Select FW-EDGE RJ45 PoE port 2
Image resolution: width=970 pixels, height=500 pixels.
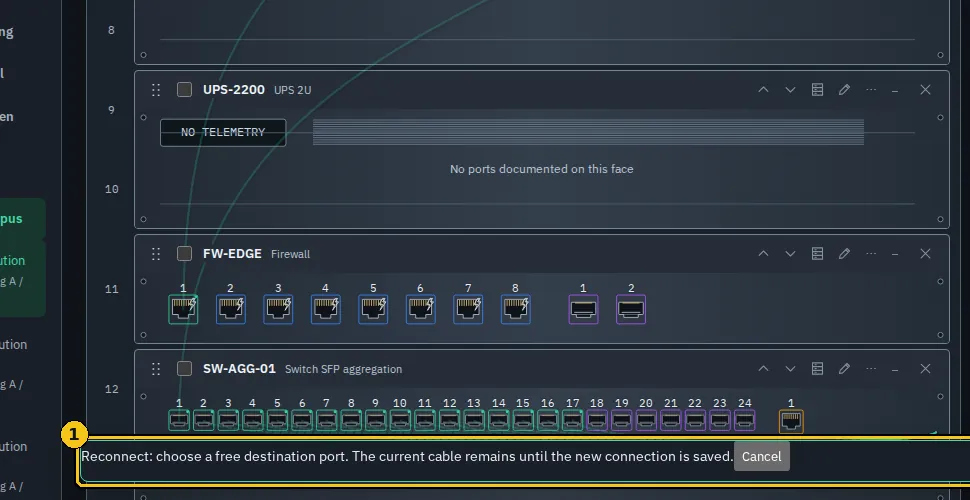pos(231,309)
